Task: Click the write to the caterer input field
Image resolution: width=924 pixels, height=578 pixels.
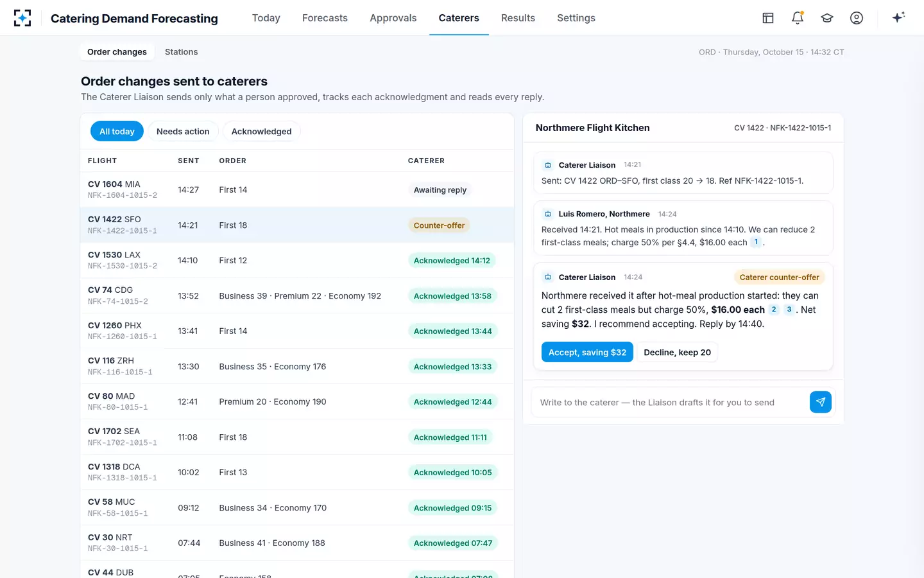Action: click(x=671, y=402)
